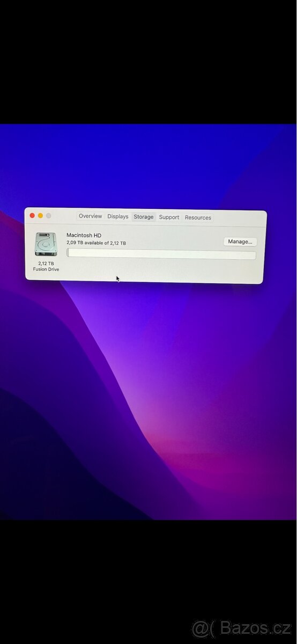
Task: Click the '2,12 TB Fusion Drive' caption
Action: point(46,266)
